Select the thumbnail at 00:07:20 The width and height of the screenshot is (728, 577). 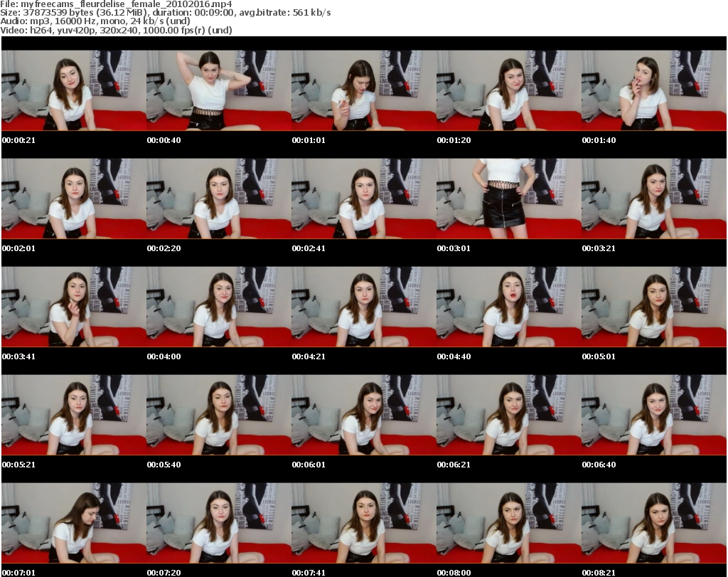[x=219, y=523]
